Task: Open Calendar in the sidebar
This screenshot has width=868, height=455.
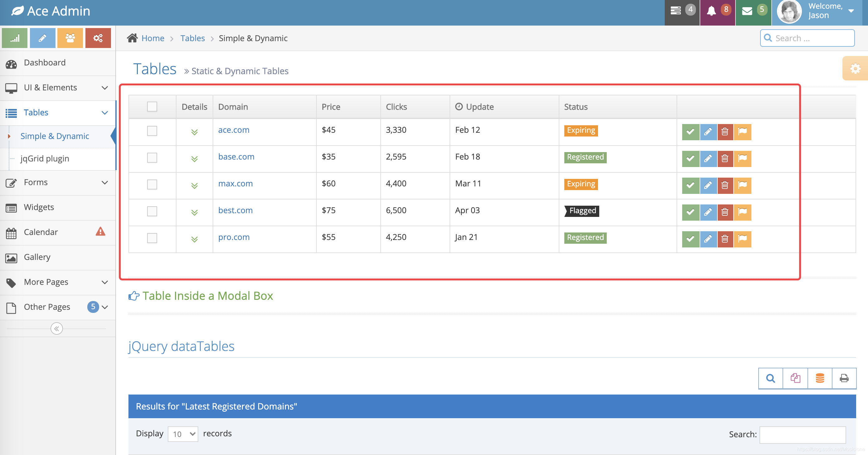Action: tap(58, 232)
